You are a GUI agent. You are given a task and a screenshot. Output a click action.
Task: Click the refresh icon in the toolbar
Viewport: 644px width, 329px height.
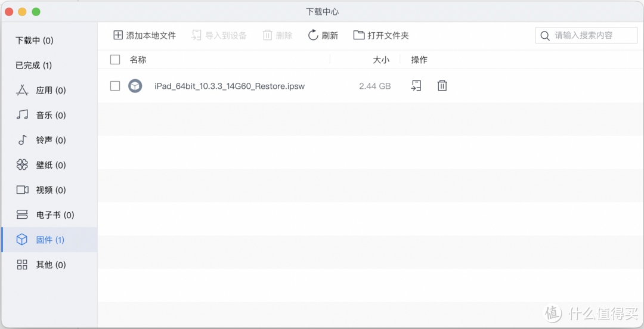[313, 35]
